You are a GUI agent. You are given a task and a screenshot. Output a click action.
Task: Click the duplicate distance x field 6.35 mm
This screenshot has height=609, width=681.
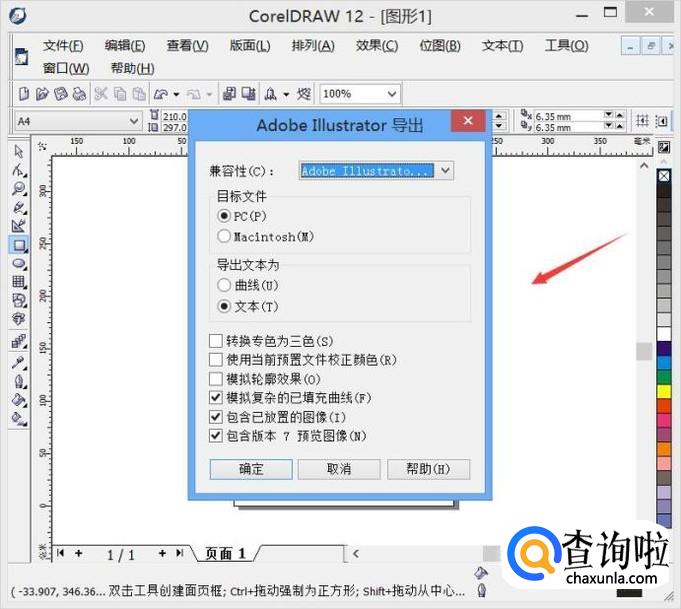(568, 116)
